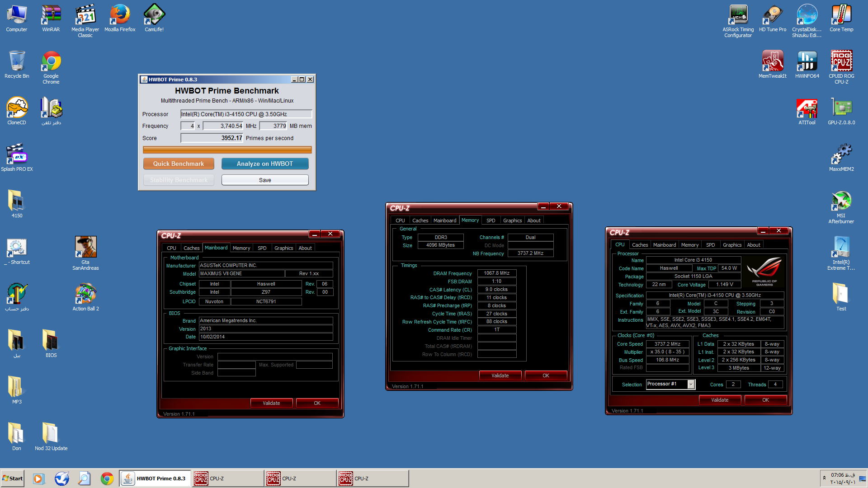Click the Score field showing 3952.17
Screen dimensions: 868x488
point(212,138)
